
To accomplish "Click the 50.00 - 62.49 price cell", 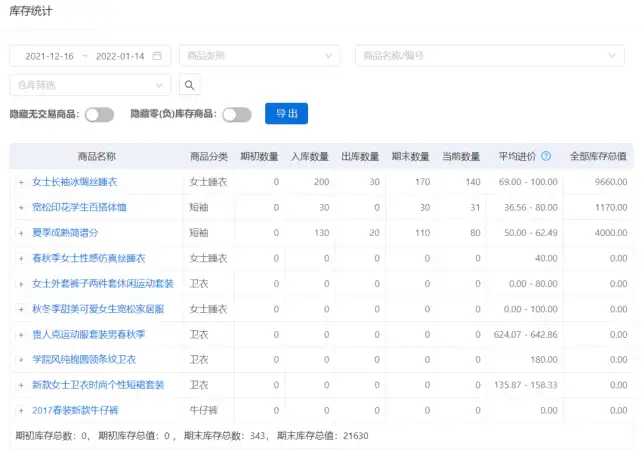I will [531, 233].
